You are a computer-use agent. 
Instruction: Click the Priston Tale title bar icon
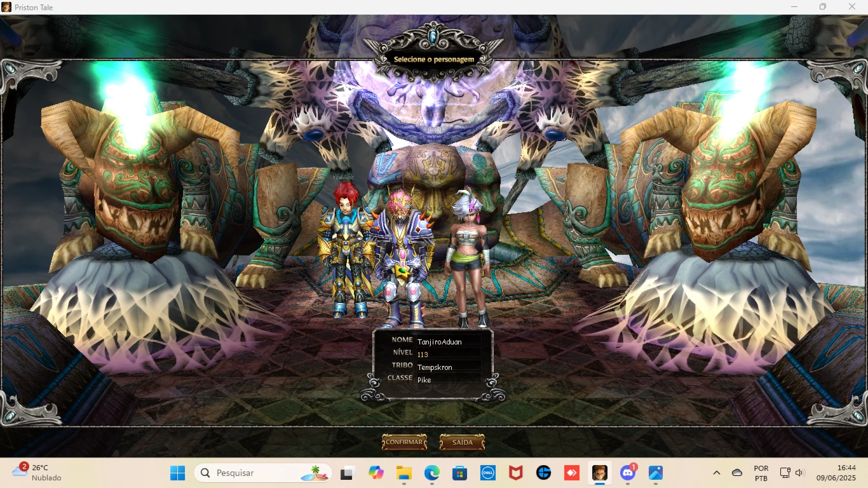click(x=6, y=7)
